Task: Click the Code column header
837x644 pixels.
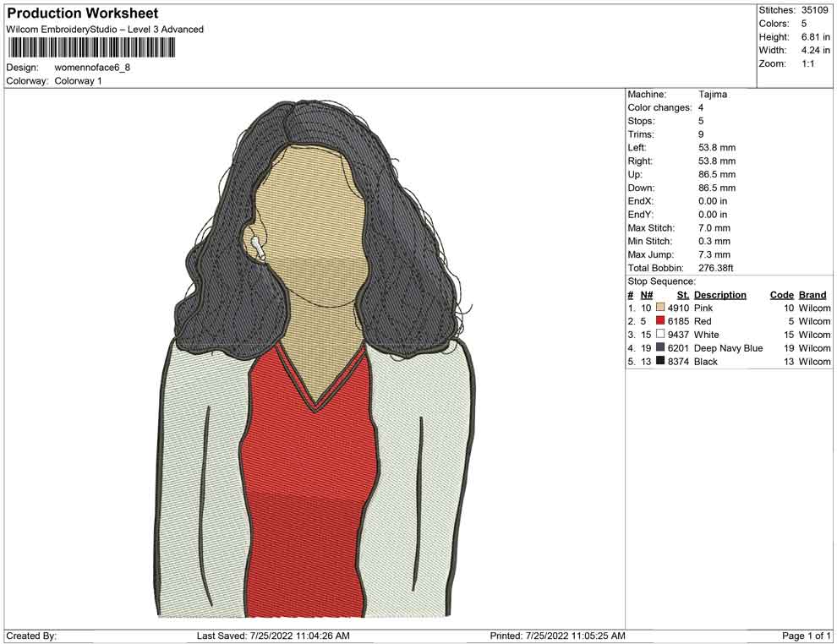Action: coord(782,295)
